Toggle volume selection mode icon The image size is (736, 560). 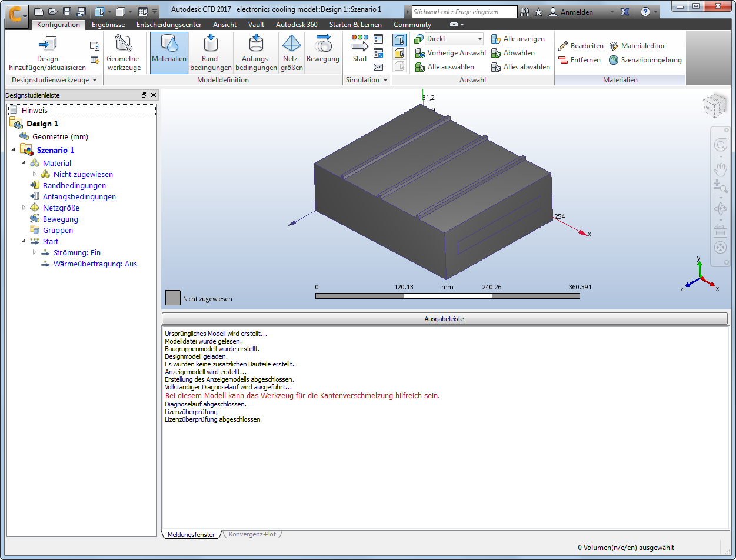click(399, 39)
